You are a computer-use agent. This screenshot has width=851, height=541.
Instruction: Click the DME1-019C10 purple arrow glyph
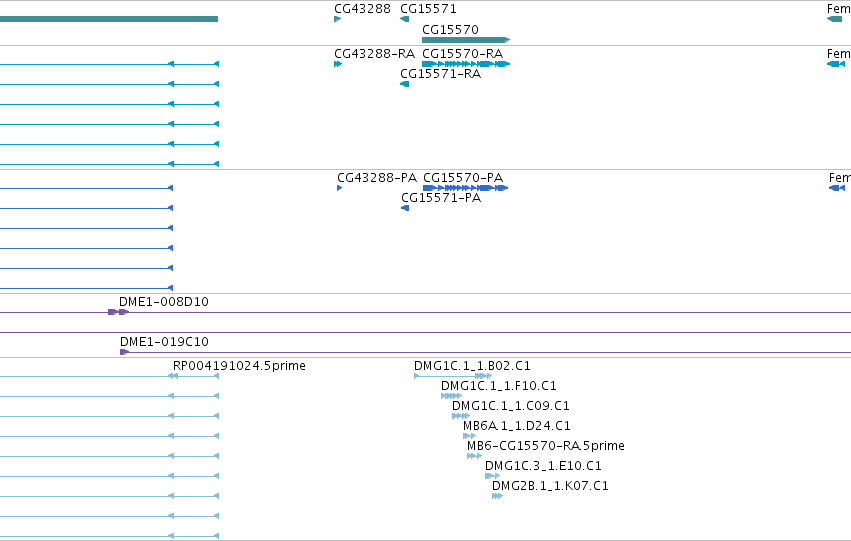(124, 352)
